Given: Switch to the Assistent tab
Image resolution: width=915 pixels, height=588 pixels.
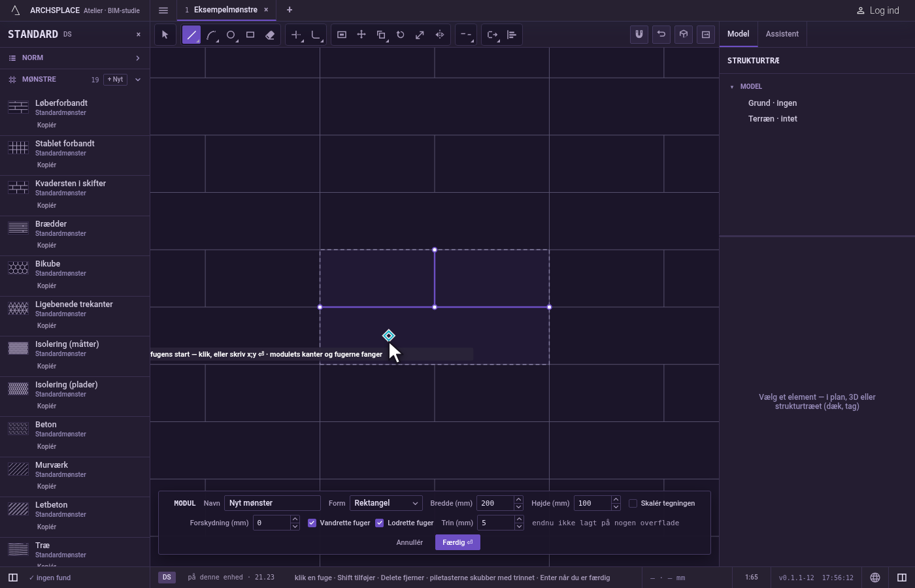Looking at the screenshot, I should (x=782, y=34).
